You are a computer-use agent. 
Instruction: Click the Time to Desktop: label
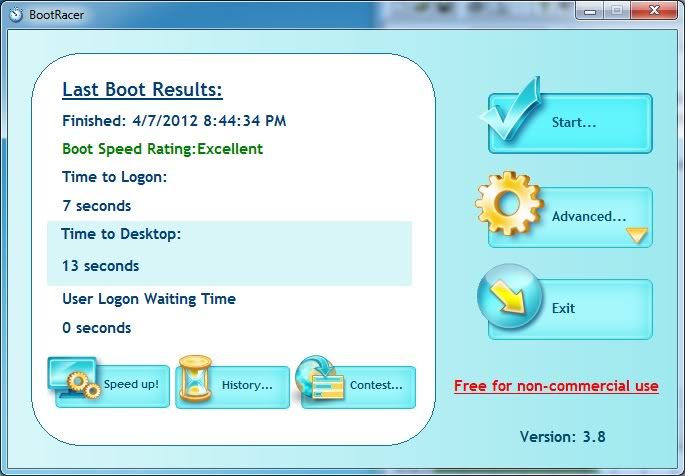(121, 234)
